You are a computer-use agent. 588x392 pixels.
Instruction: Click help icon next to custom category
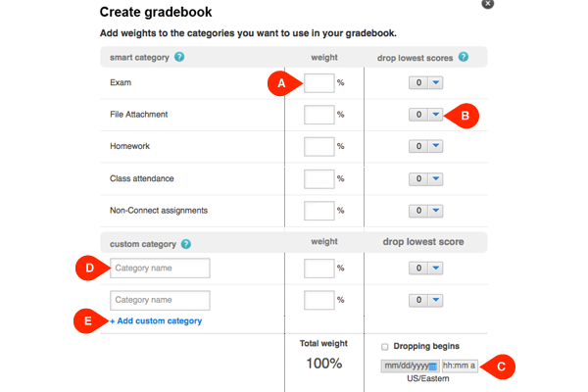click(x=186, y=243)
